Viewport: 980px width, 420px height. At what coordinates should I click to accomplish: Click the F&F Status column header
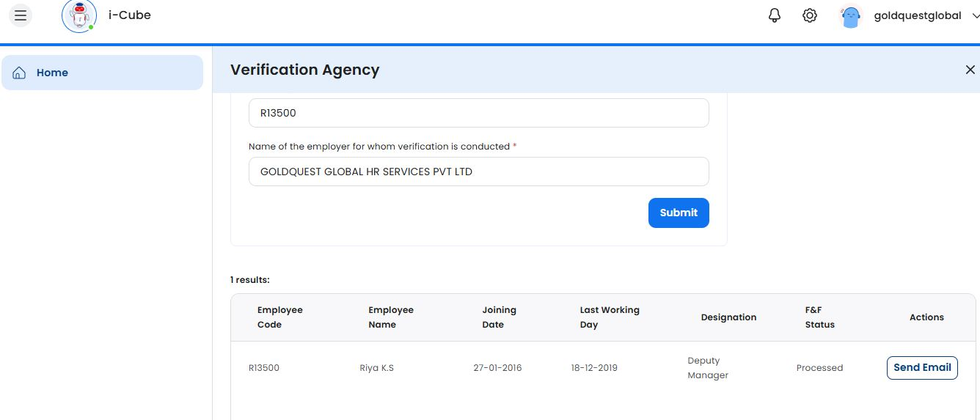pos(819,317)
